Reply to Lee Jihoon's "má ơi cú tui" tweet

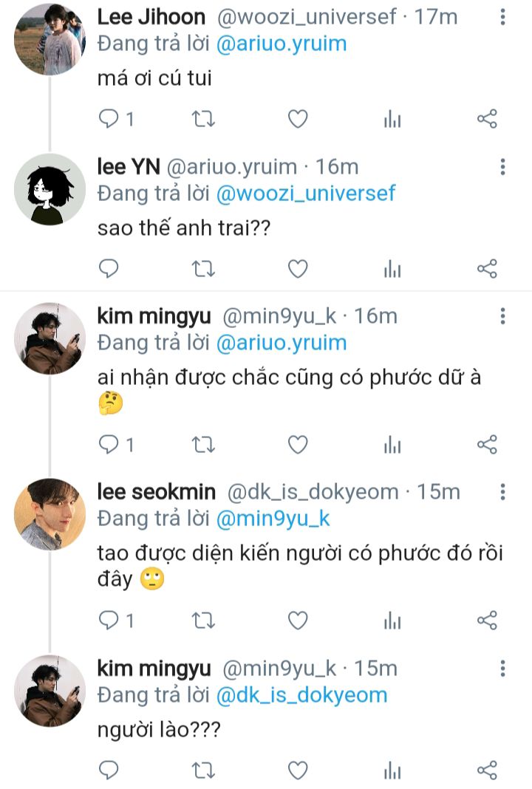point(109,119)
